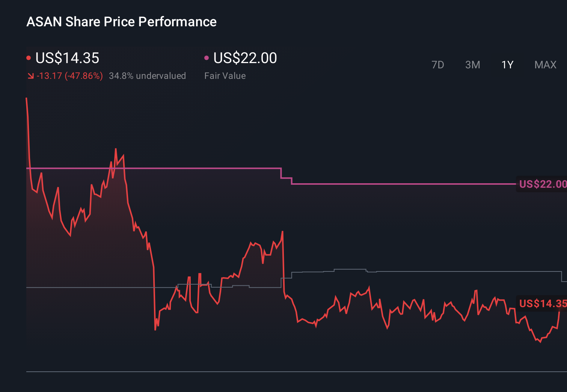The width and height of the screenshot is (567, 392).
Task: Select the US$22.00 price label on right edge
Action: pyautogui.click(x=542, y=184)
